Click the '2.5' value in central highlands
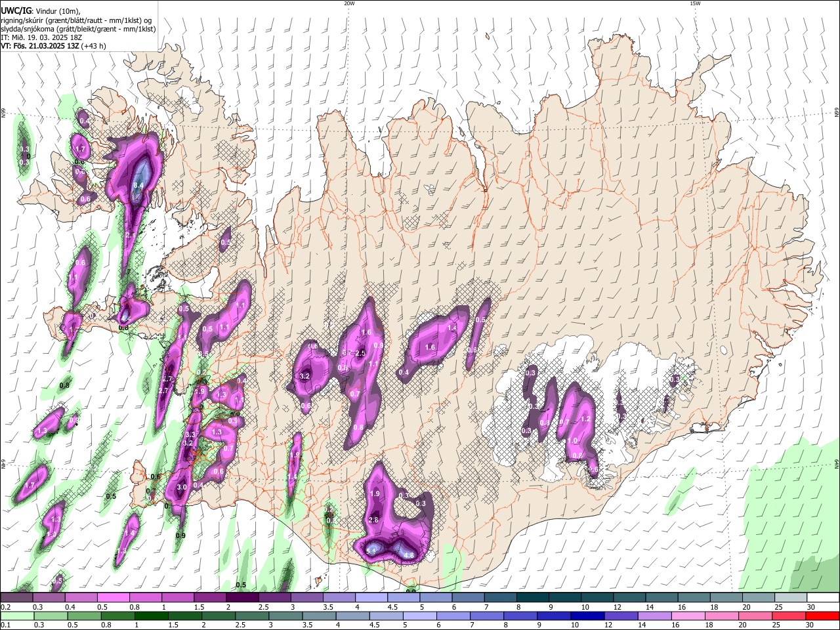 point(360,353)
